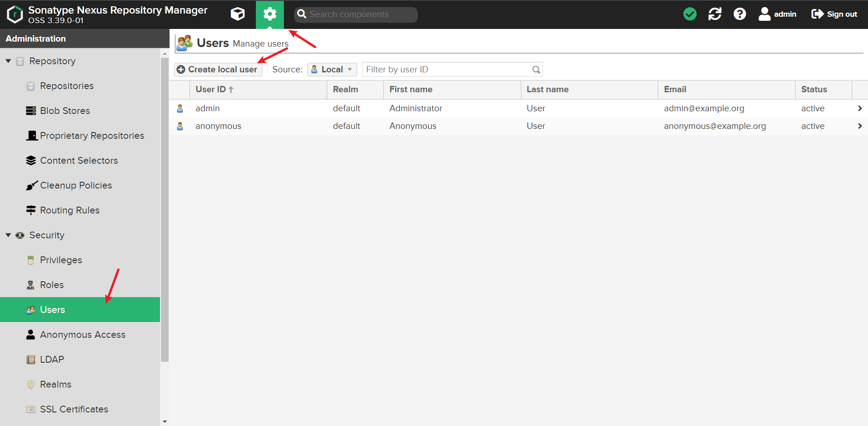The width and height of the screenshot is (868, 426).
Task: Go to Privileges page
Action: (61, 260)
